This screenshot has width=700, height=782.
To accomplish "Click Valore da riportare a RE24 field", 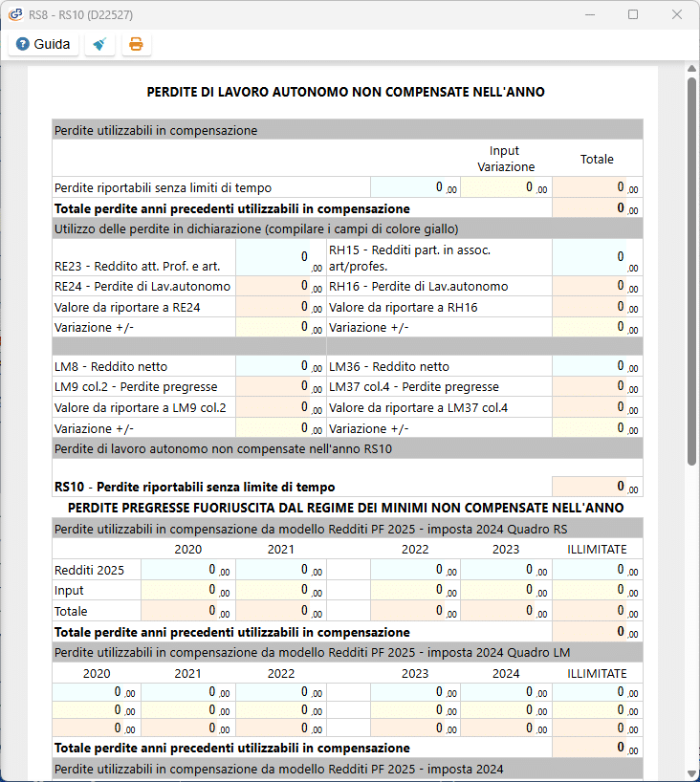I will tap(281, 307).
